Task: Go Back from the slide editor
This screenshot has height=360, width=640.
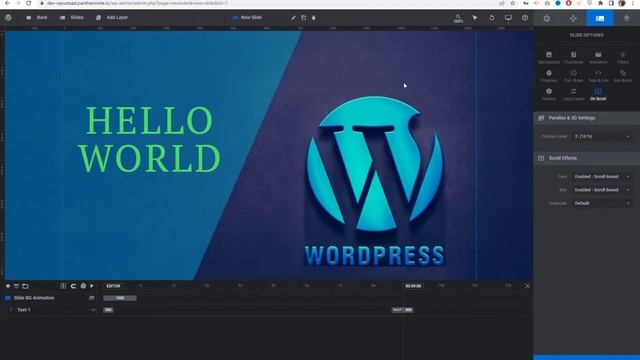Action: pos(37,18)
